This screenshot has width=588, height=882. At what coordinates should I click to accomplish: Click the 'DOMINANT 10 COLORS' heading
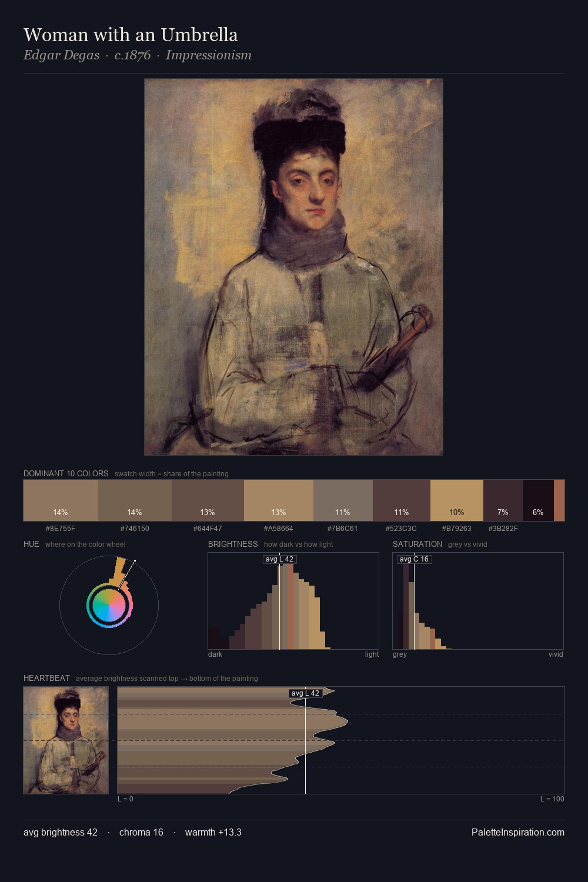coord(66,473)
